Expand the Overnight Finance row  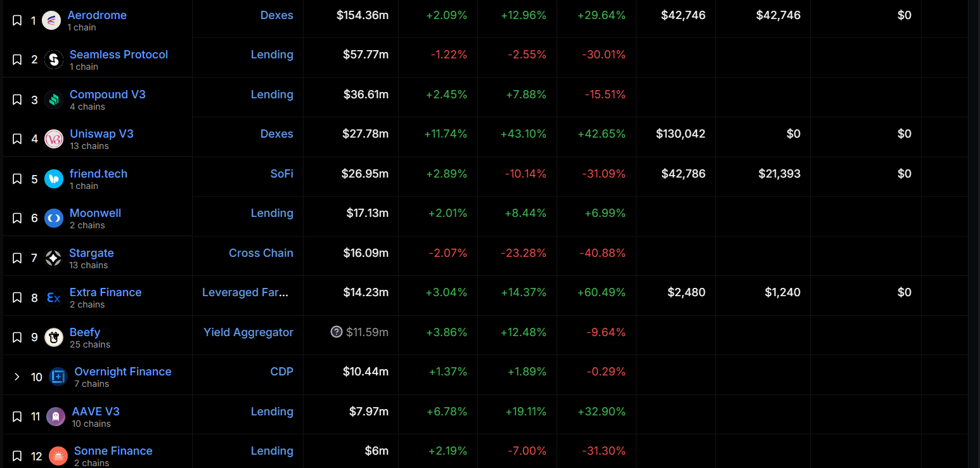pos(17,377)
